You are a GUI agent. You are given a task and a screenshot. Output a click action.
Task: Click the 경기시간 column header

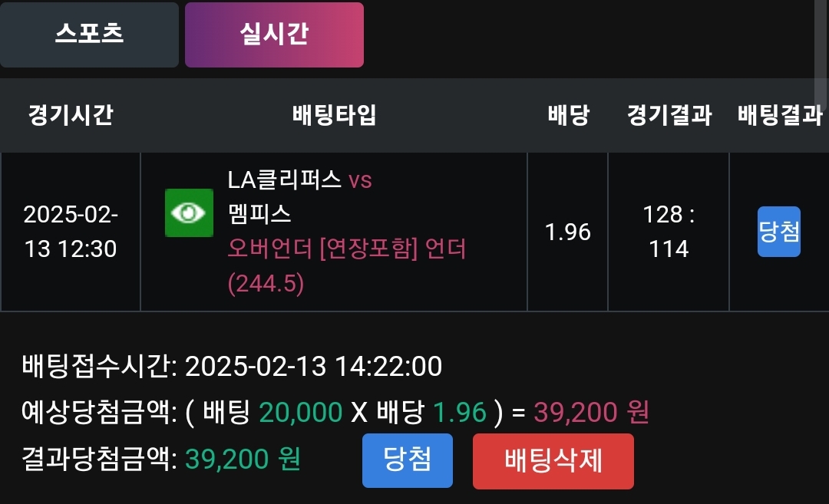(70, 116)
